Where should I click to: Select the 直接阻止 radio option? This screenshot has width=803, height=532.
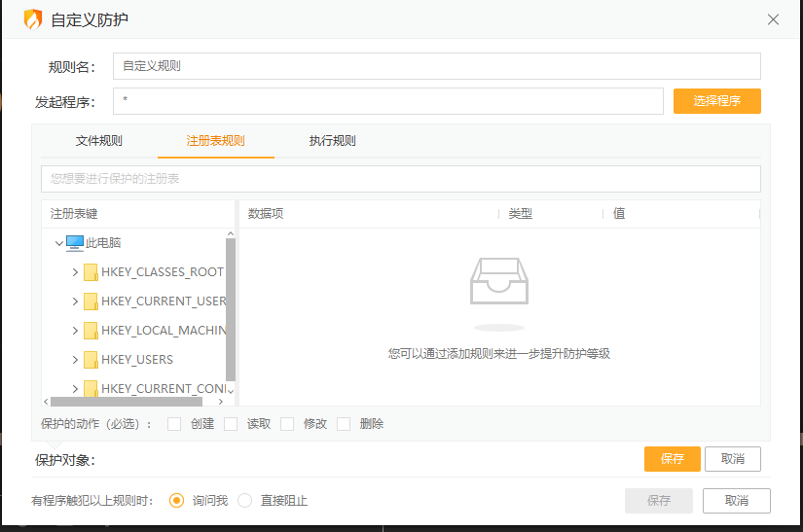(245, 501)
